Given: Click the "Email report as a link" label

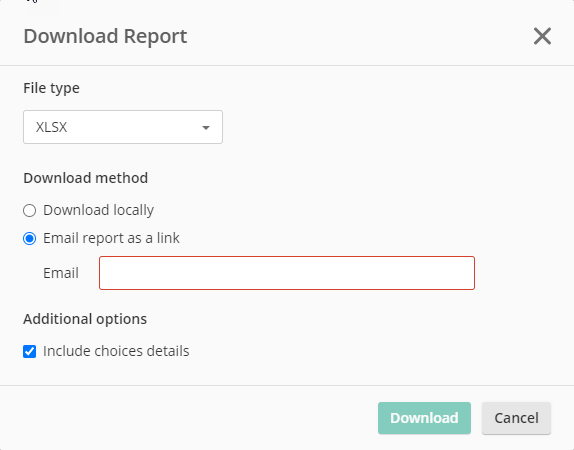Looking at the screenshot, I should click(111, 238).
